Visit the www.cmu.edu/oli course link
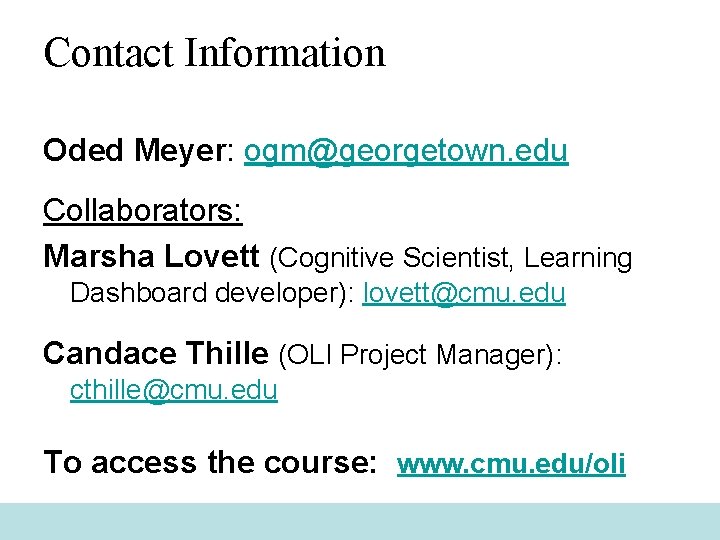Viewport: 720px width, 540px height. [511, 464]
